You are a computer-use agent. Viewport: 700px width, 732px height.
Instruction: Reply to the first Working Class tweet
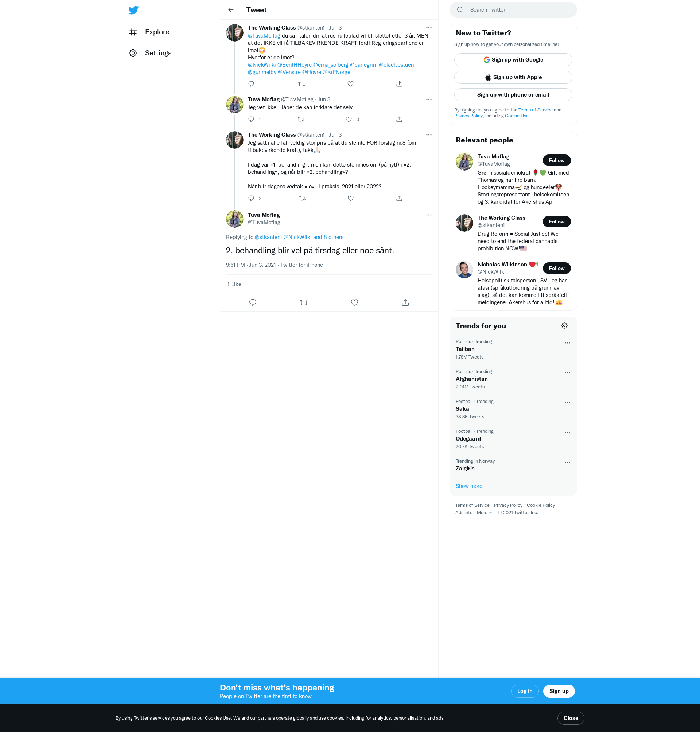251,84
